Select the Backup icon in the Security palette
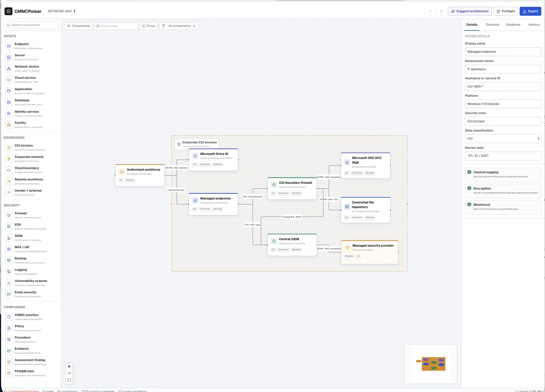The width and height of the screenshot is (545, 392). tap(9, 260)
